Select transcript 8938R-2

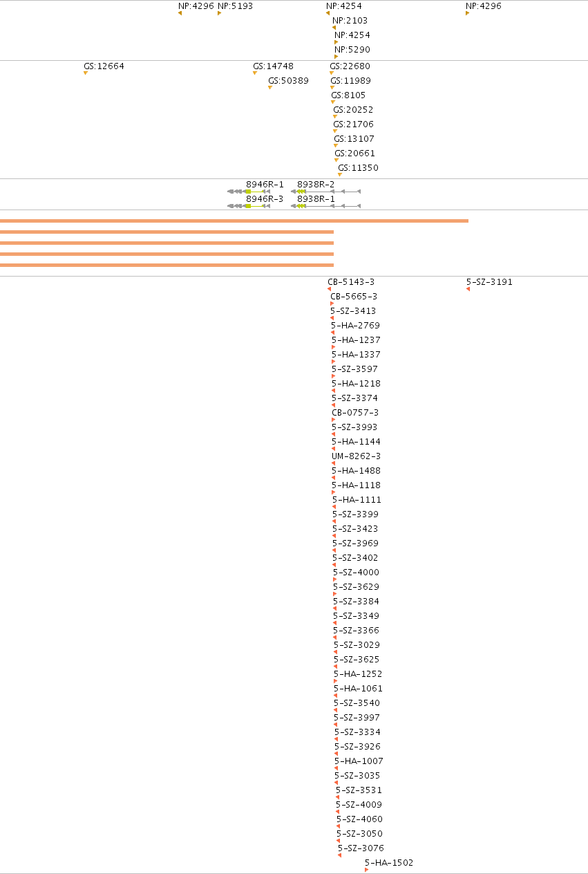click(x=316, y=185)
